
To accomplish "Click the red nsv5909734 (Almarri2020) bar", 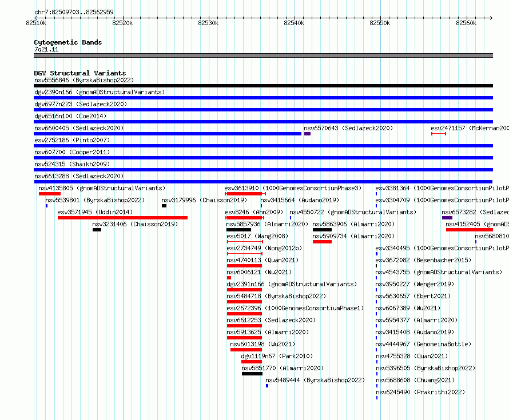I will (x=322, y=242).
